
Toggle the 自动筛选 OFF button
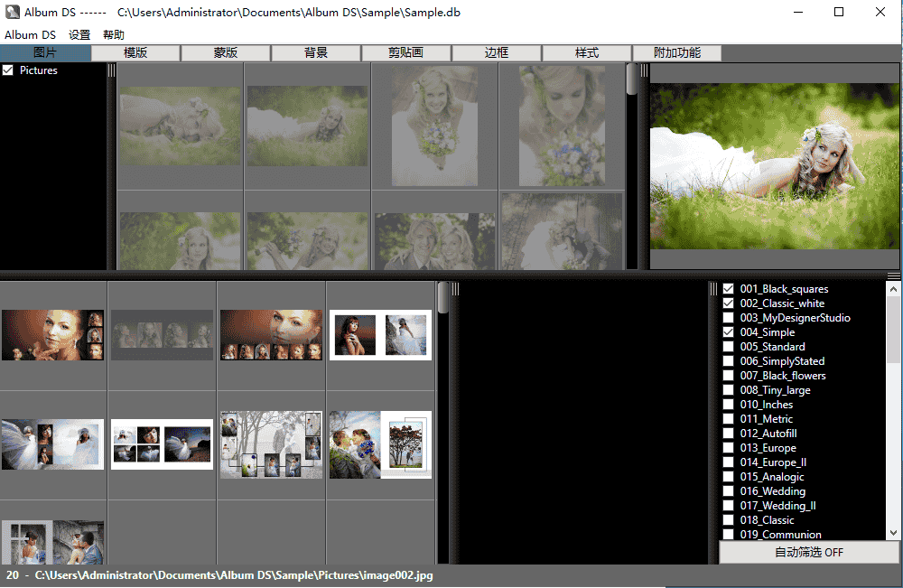(808, 552)
